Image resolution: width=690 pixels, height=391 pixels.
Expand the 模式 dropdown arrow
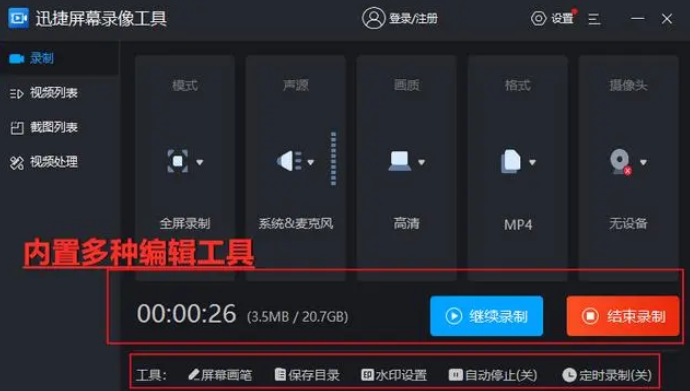pyautogui.click(x=200, y=162)
